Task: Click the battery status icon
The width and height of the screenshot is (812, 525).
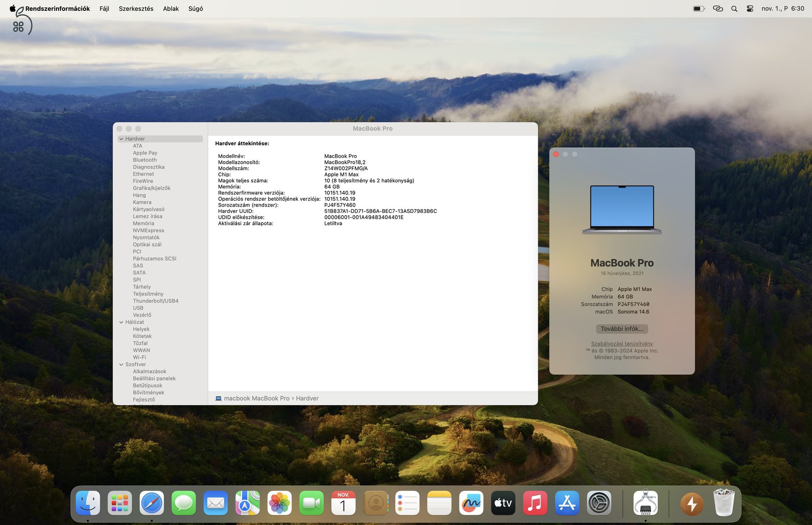Action: click(699, 9)
